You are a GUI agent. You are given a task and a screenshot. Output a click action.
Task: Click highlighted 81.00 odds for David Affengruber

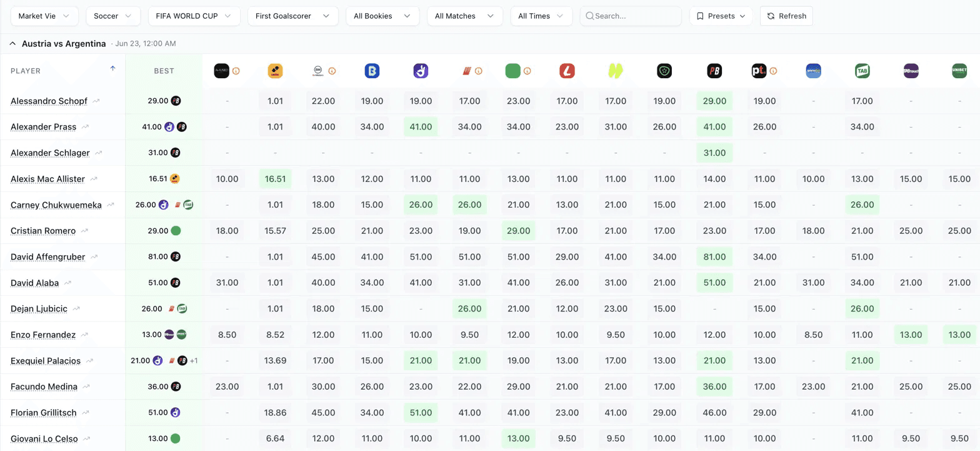click(714, 257)
